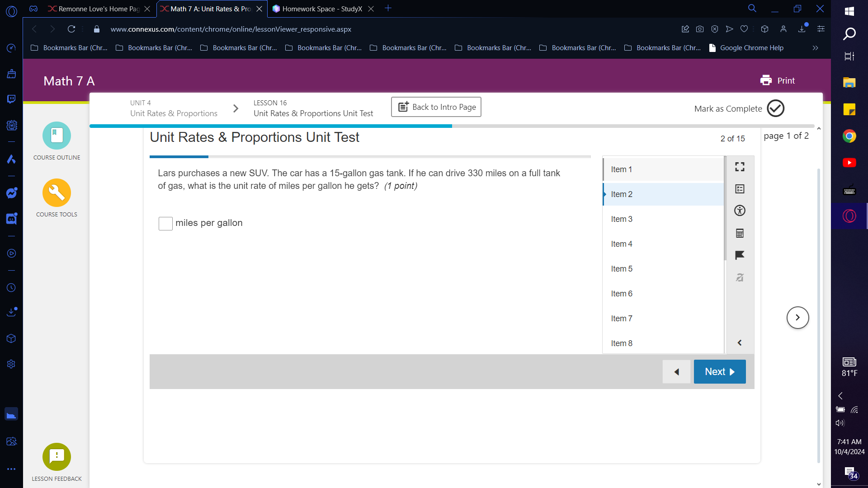Select Item 4 in the item list
Screen dimensions: 868x488
[663, 244]
